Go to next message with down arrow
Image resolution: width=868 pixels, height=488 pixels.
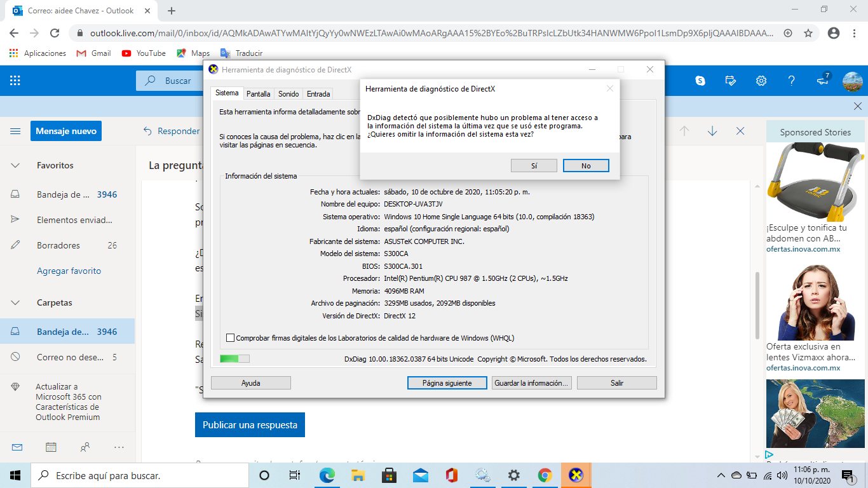[712, 131]
